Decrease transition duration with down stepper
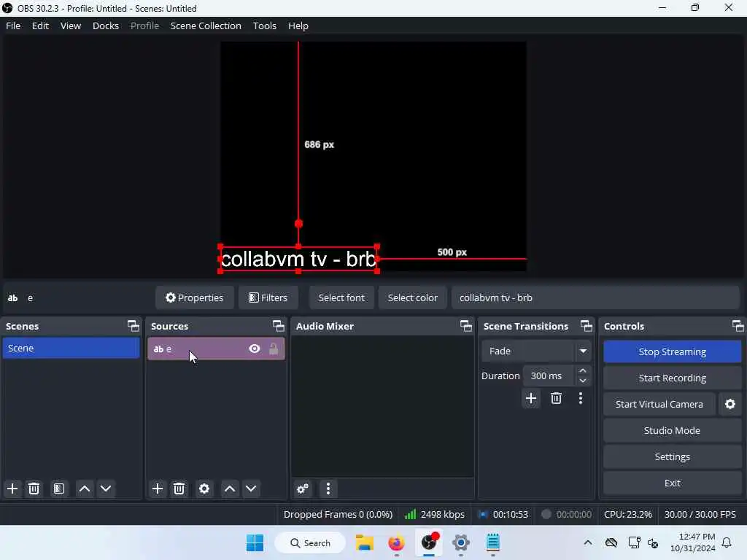 pyautogui.click(x=583, y=381)
